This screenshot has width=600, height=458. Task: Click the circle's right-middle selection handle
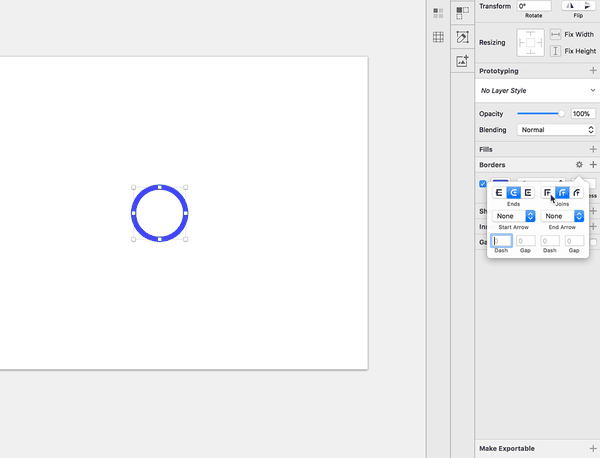(x=186, y=213)
